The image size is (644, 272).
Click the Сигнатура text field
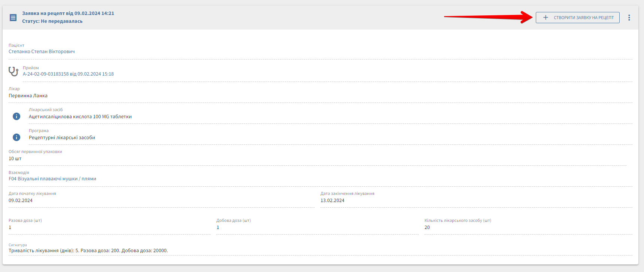click(88, 251)
